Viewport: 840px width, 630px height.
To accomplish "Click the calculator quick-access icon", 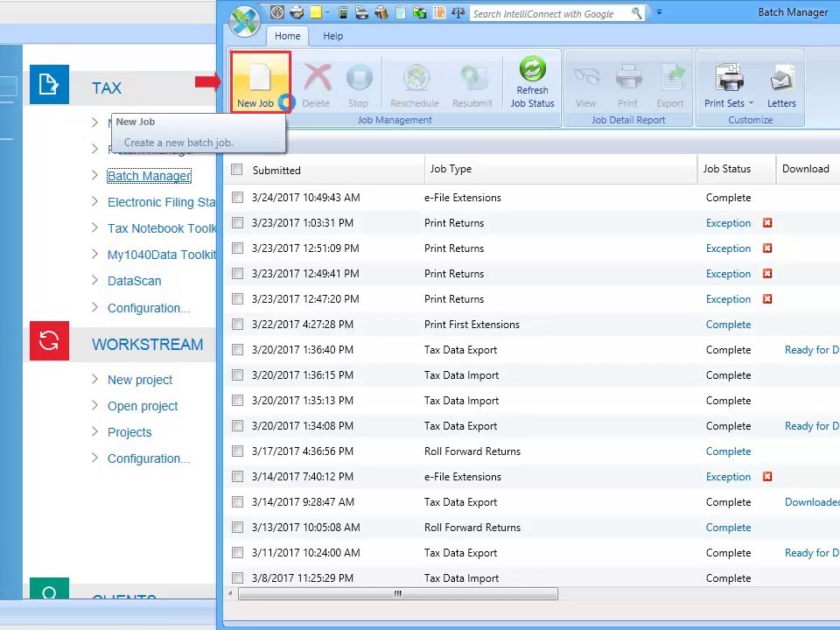I will (x=343, y=12).
